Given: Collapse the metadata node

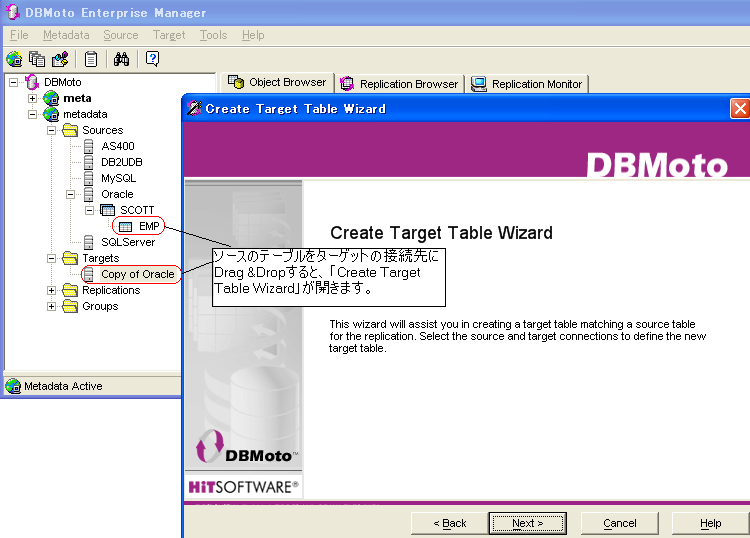Looking at the screenshot, I should (32, 114).
